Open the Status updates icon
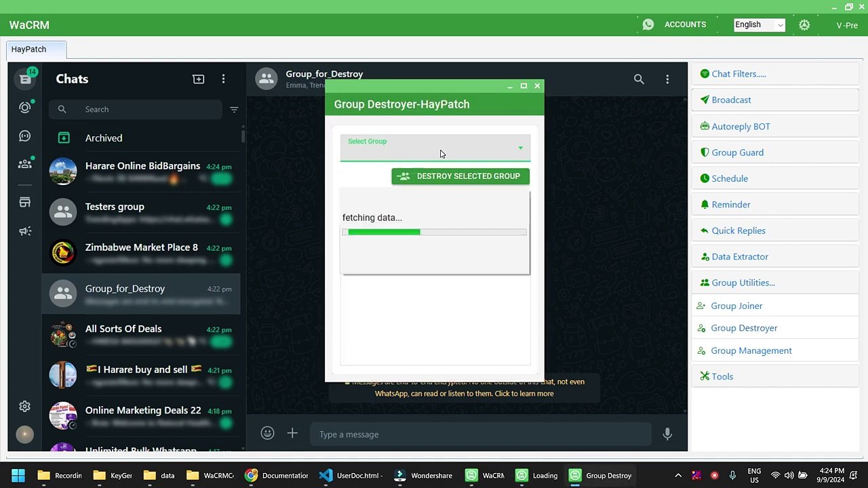Viewport: 868px width, 488px height. point(25,108)
